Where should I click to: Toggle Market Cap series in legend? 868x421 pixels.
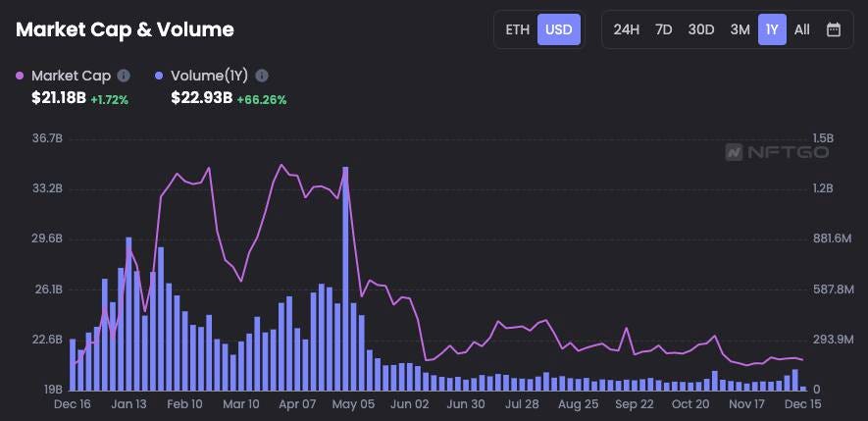(x=71, y=76)
